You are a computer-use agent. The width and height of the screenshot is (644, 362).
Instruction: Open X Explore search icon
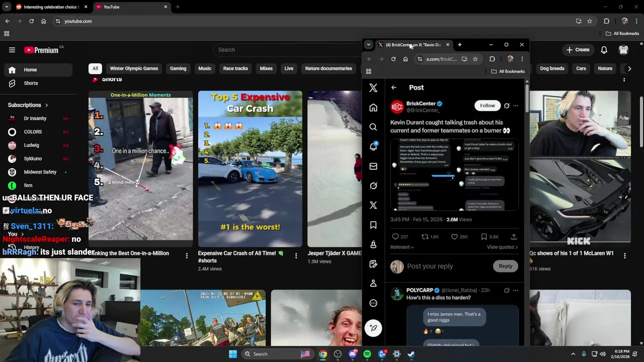click(373, 127)
